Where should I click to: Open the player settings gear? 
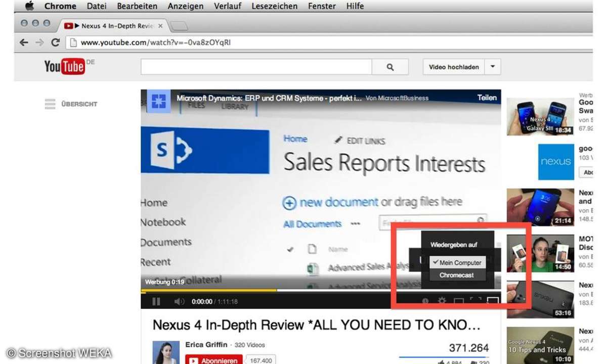pos(442,301)
